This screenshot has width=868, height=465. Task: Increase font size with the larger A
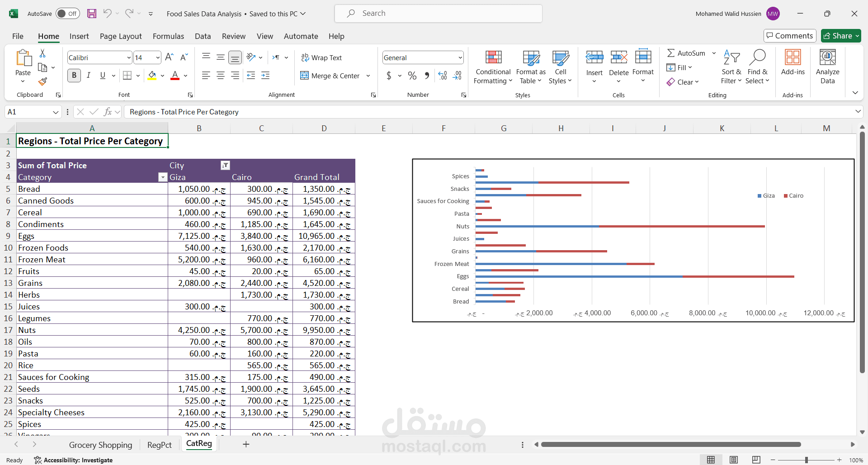coord(169,57)
